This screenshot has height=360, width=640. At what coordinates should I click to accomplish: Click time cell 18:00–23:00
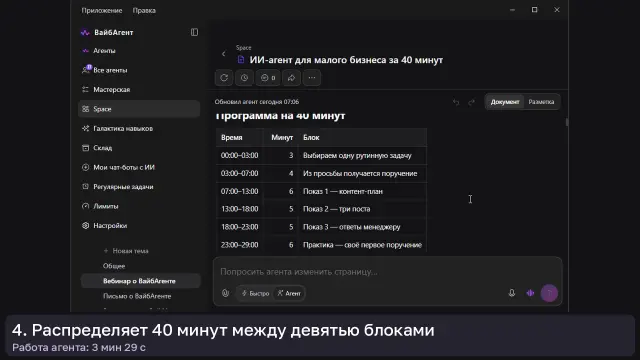(x=240, y=227)
